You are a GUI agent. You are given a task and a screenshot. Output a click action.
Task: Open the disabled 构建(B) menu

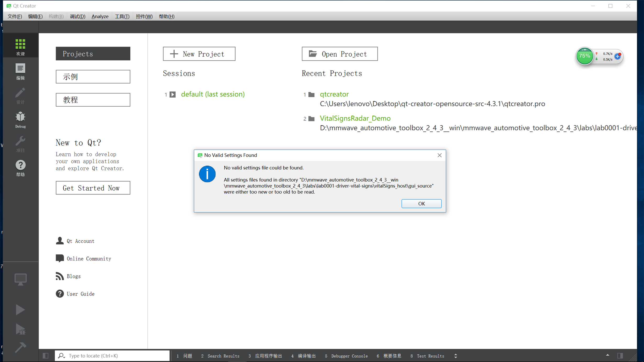point(56,16)
